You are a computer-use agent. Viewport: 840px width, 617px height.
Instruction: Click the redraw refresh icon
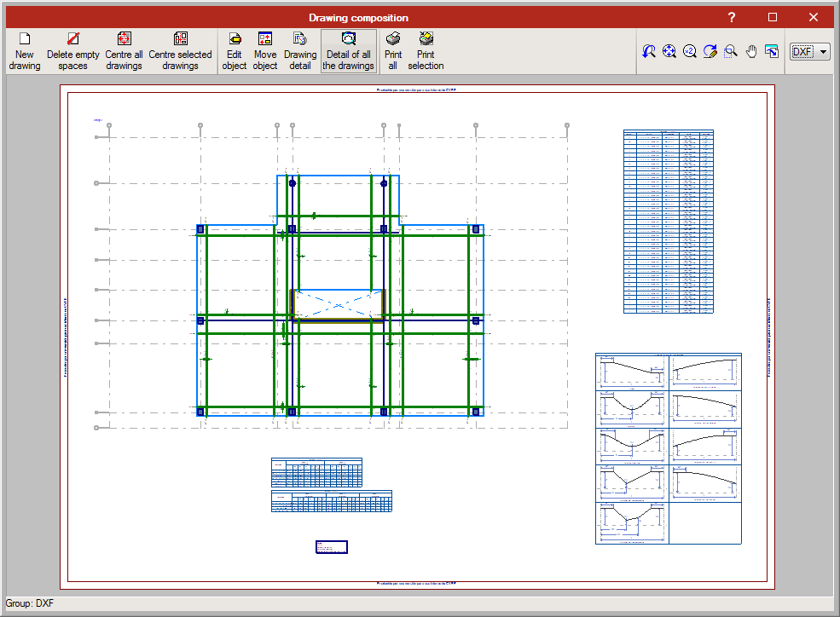click(710, 52)
